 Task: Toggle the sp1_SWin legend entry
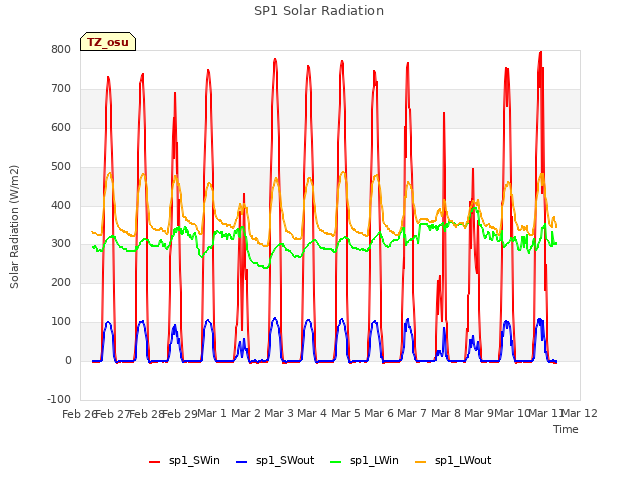click(x=184, y=461)
